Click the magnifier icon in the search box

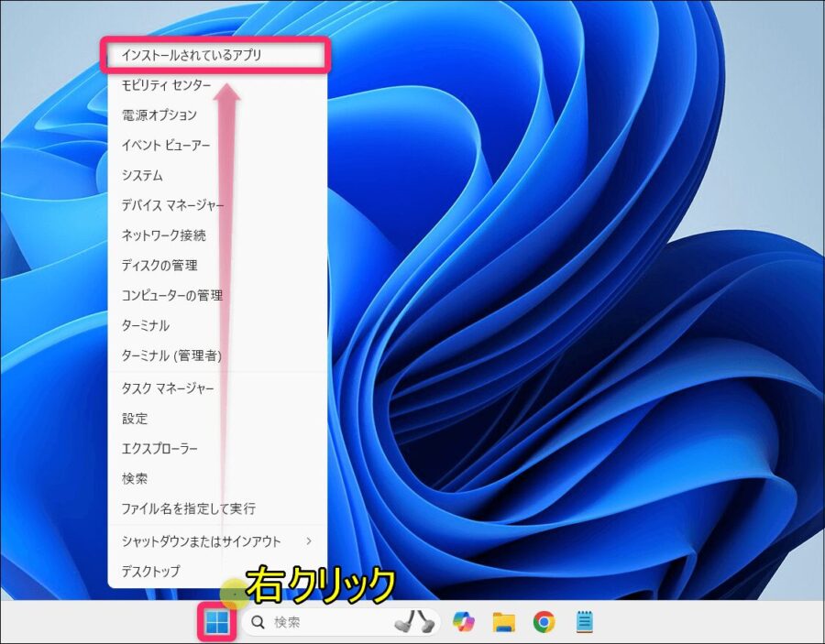click(258, 622)
